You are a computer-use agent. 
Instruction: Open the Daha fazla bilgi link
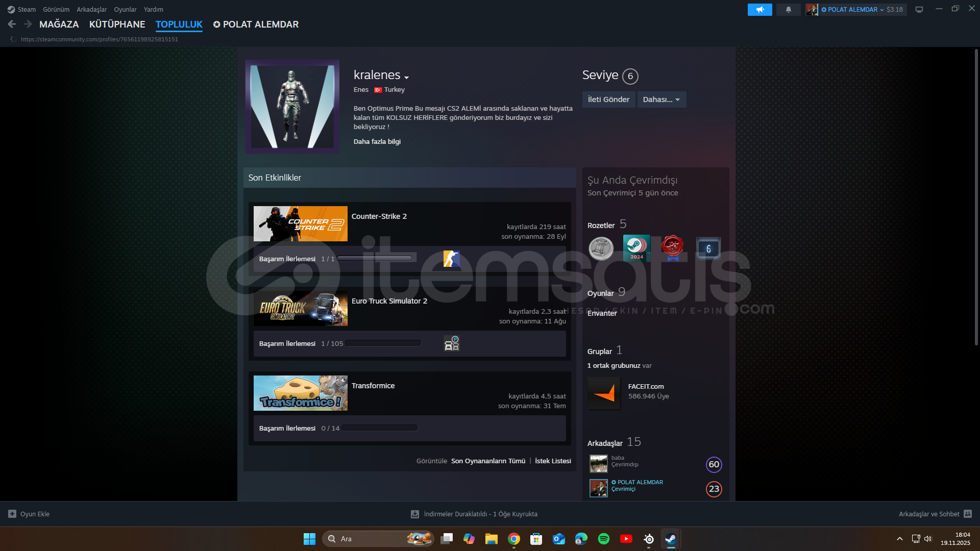(377, 142)
